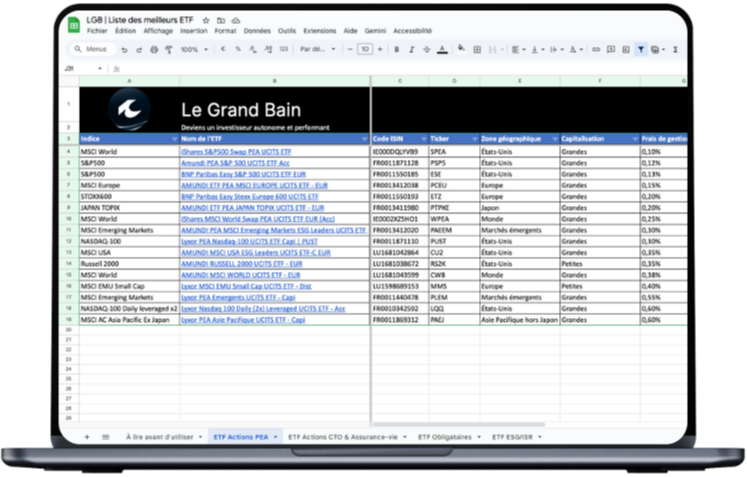This screenshot has height=477, width=747.
Task: Insert a chart icon
Action: [626, 49]
